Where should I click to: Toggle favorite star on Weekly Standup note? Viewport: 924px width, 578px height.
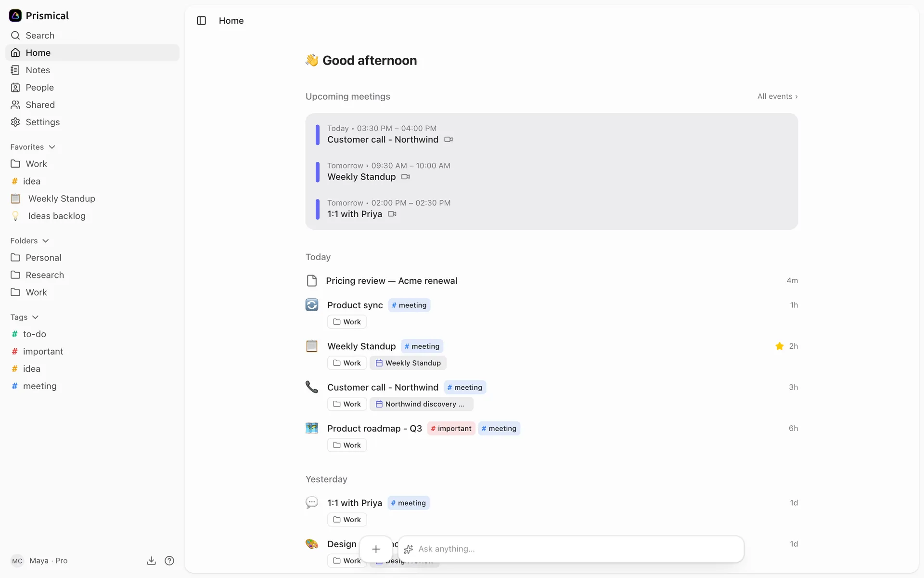pos(780,346)
